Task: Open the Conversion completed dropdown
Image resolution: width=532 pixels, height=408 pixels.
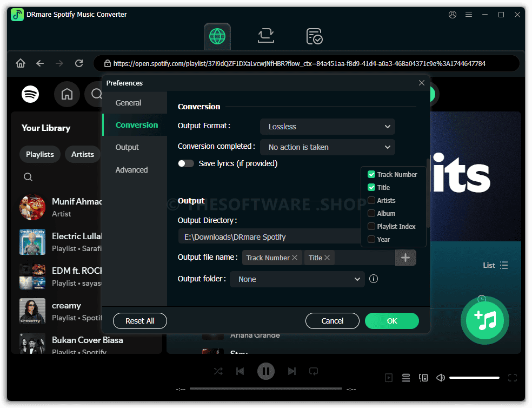Action: point(328,147)
